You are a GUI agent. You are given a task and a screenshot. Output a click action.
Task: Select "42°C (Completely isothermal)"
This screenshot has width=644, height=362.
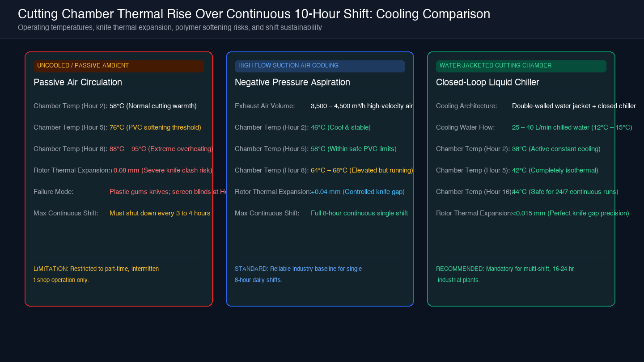pos(555,170)
